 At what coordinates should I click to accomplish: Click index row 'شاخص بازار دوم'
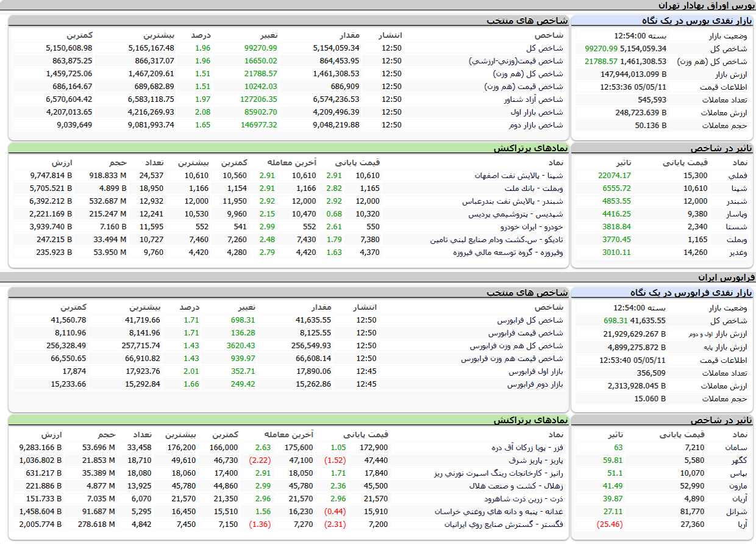point(537,125)
